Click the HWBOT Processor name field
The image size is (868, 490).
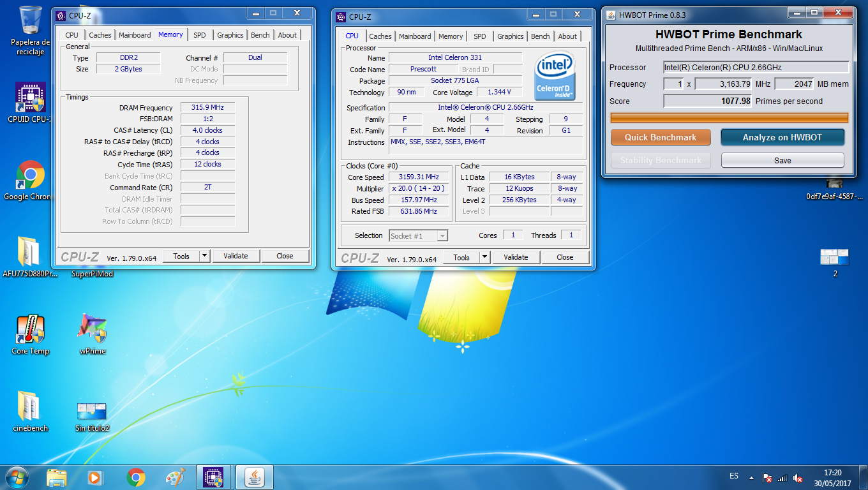tap(756, 67)
